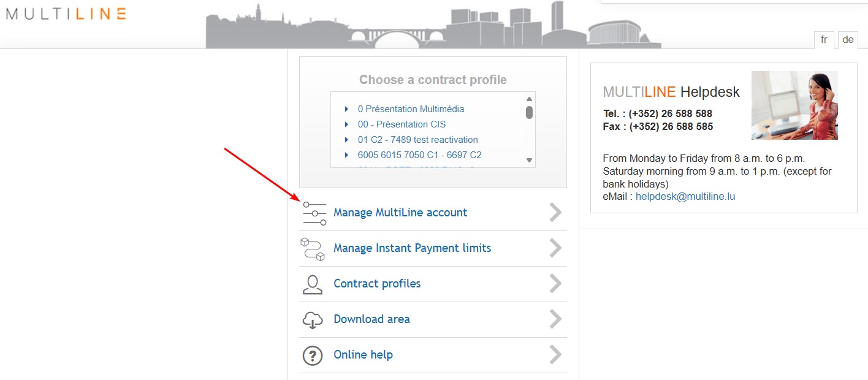Open the Manage MultiLine account chevron
The image size is (868, 380).
coord(555,213)
